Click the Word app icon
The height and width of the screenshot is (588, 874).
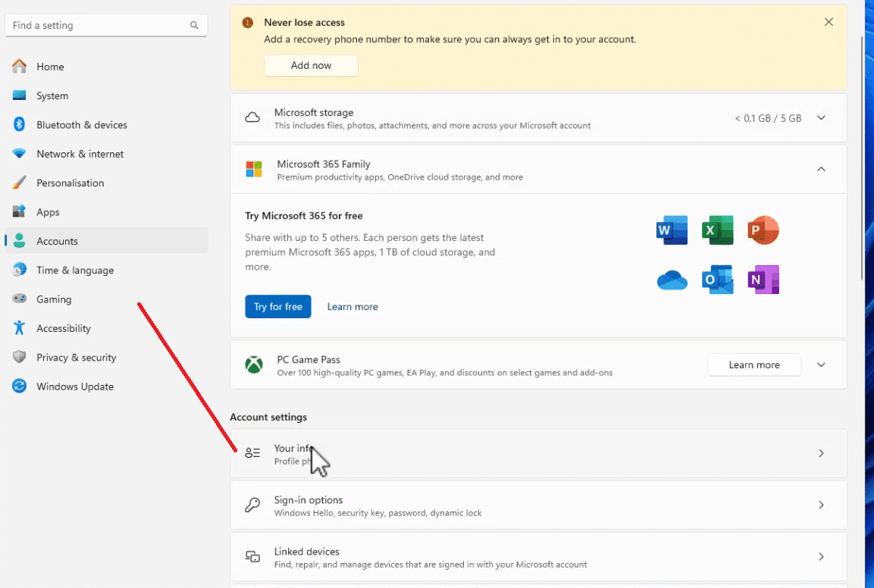pyautogui.click(x=672, y=230)
